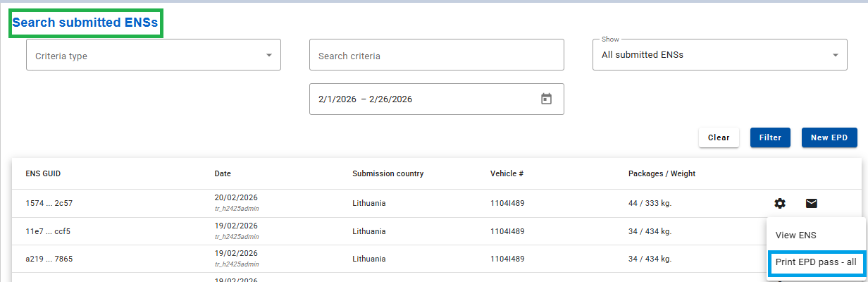868x282 pixels.
Task: Click the Submission country column header
Action: tap(387, 174)
